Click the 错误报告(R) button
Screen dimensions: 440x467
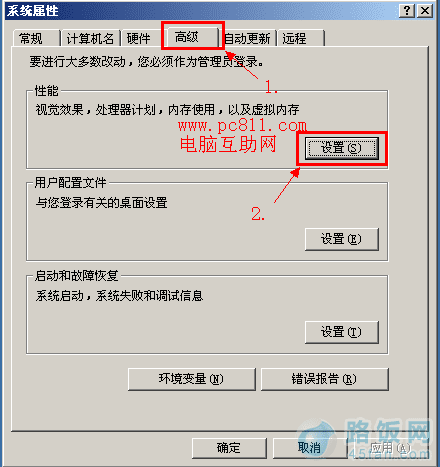(x=325, y=379)
